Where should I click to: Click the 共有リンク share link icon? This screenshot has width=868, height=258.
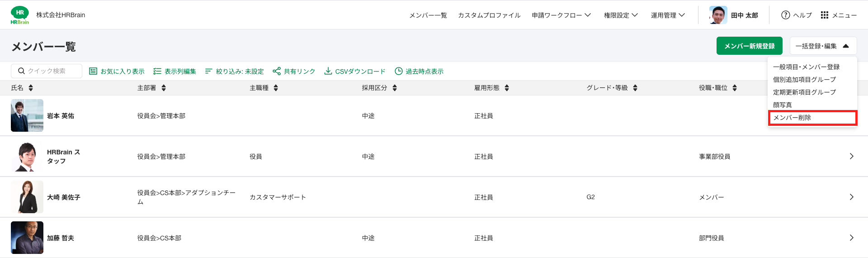277,71
